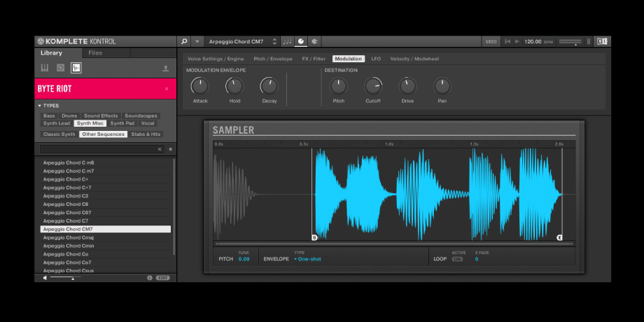This screenshot has height=322, width=644.
Task: Select the Loops circular arrow icon filter
Action: click(x=60, y=68)
